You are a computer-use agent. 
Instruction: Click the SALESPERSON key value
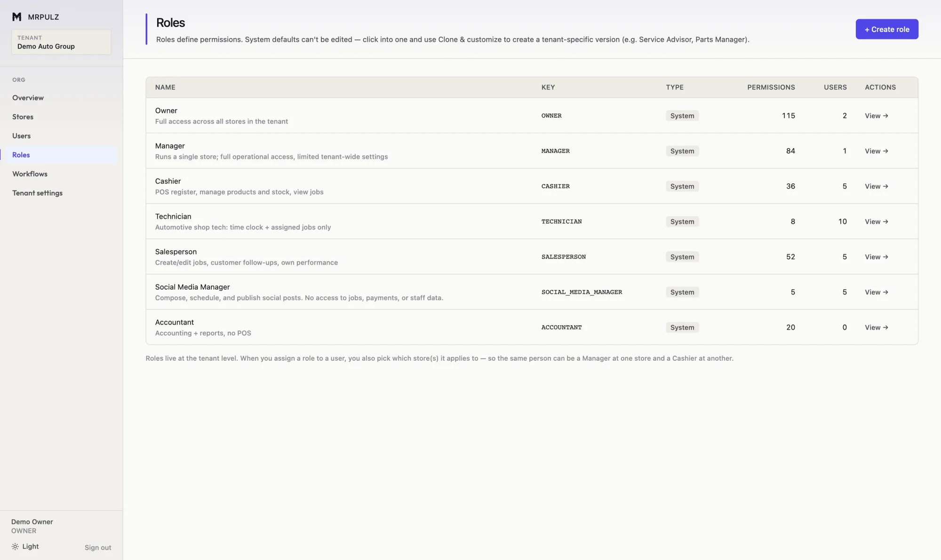(564, 257)
